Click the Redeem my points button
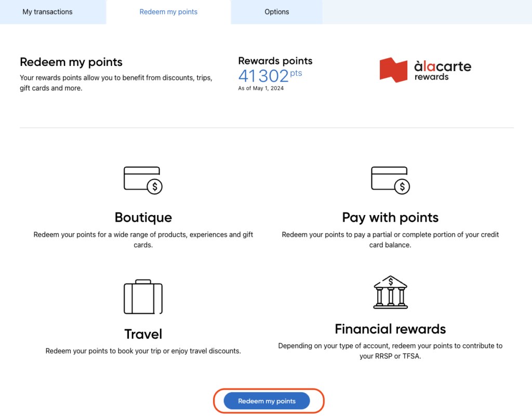The height and width of the screenshot is (418, 532). [x=267, y=401]
